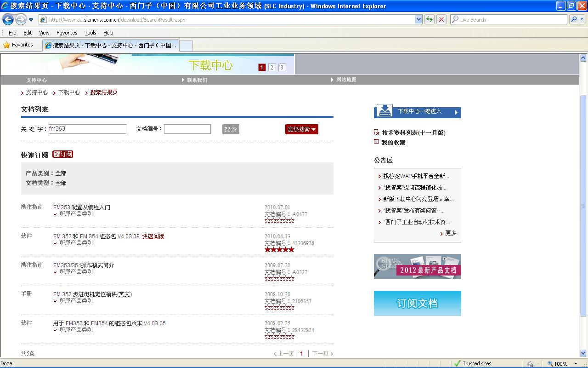The width and height of the screenshot is (588, 368).
Task: Open the Tools menu
Action: pyautogui.click(x=90, y=33)
